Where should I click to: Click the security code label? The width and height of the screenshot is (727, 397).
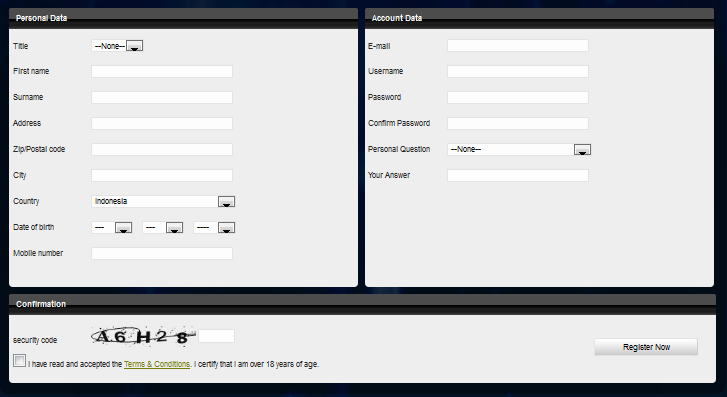35,340
